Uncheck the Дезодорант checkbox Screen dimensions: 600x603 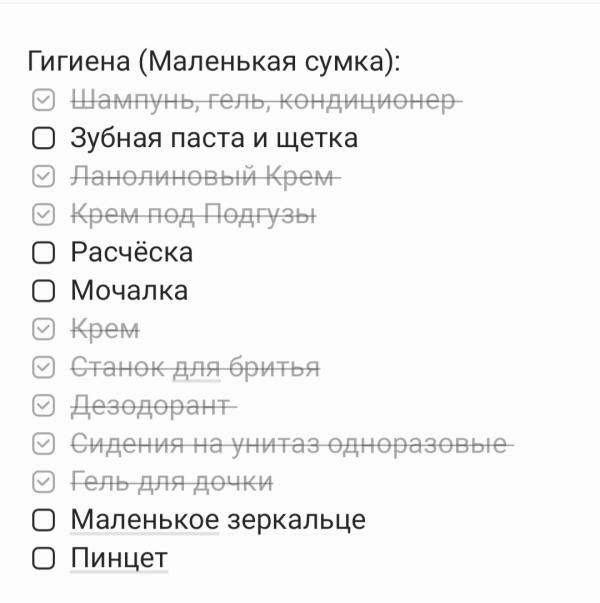click(43, 405)
